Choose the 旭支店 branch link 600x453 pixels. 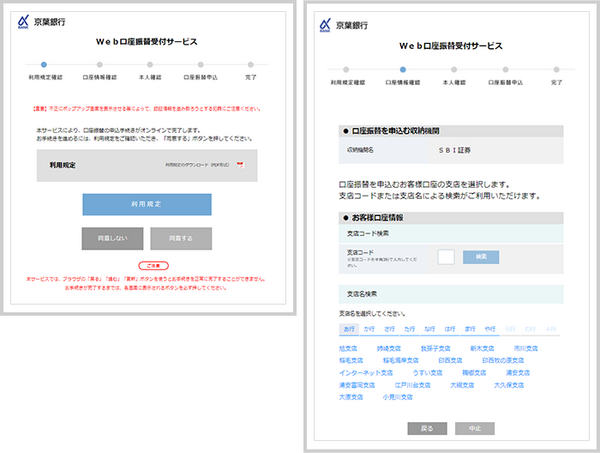[x=348, y=349]
